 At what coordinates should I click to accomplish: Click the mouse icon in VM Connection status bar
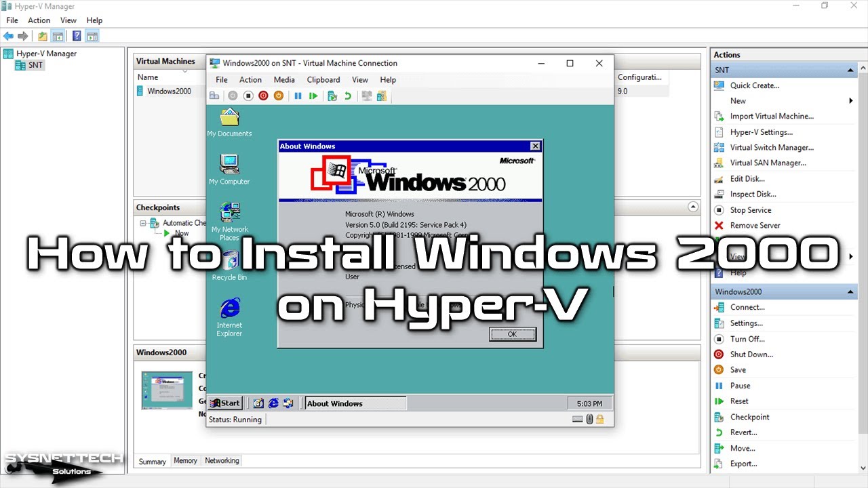click(589, 420)
